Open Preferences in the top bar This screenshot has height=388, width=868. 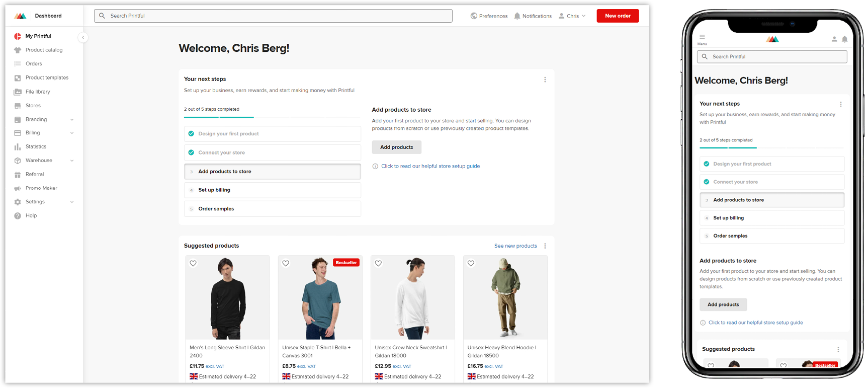[x=489, y=16]
